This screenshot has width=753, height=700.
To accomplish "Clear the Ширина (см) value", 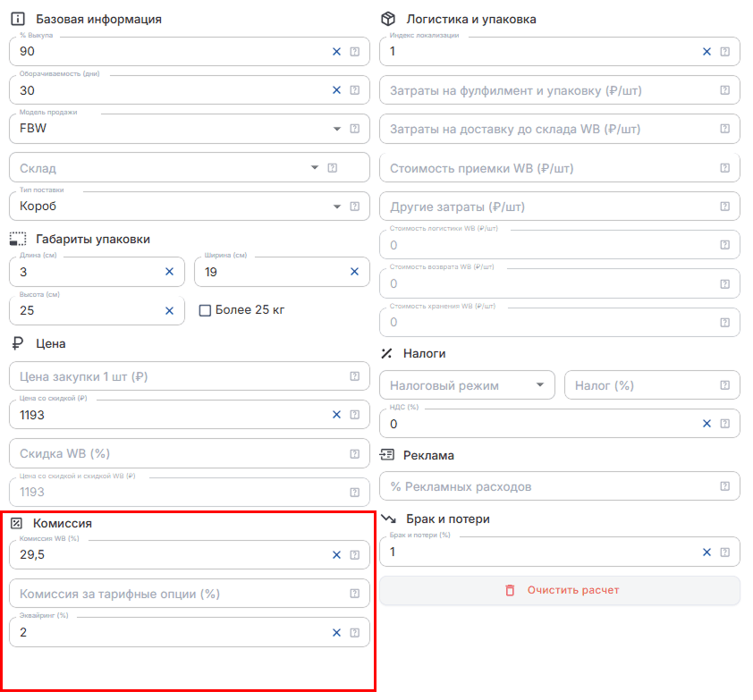I will [x=354, y=272].
